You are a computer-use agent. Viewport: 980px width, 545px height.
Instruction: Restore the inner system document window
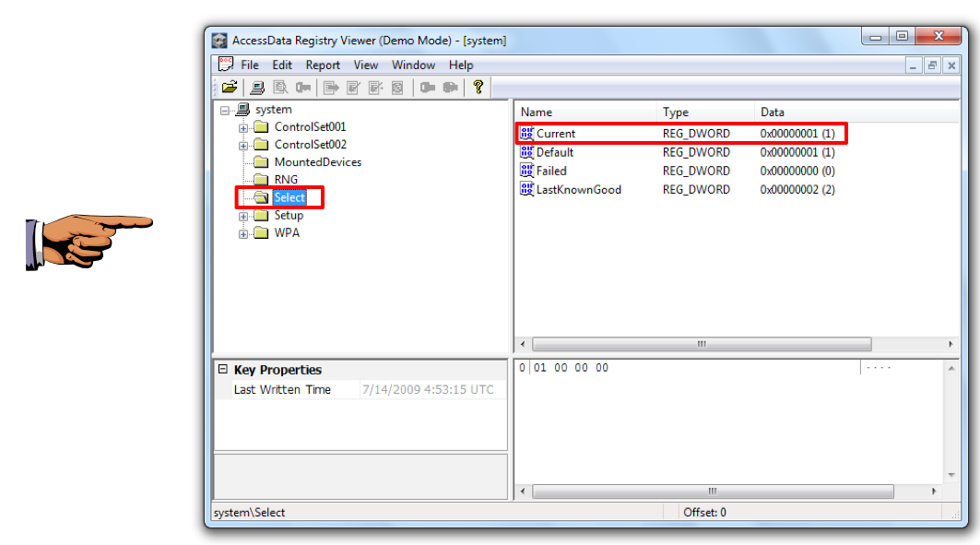pyautogui.click(x=932, y=65)
